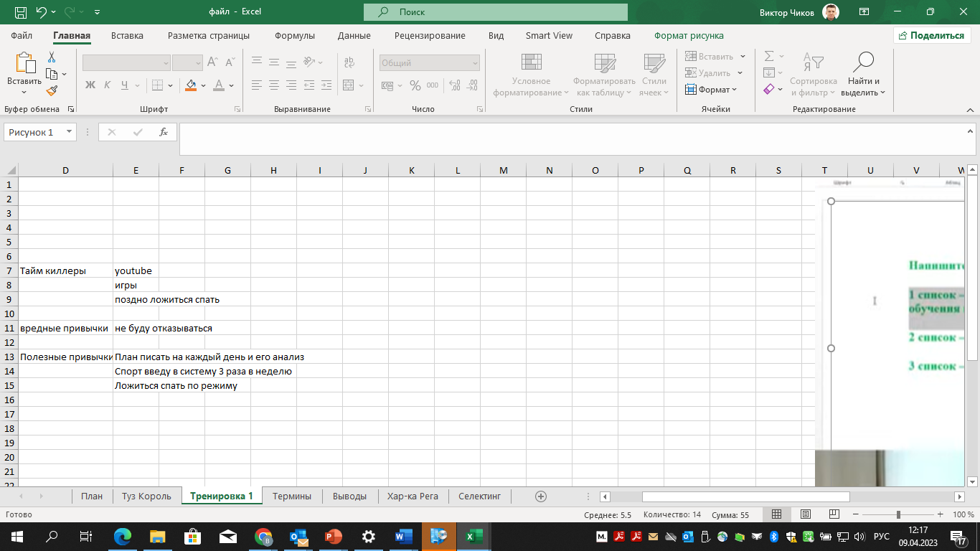Open Форматировать как таблицу gallery
The width and height of the screenshot is (980, 551).
604,75
